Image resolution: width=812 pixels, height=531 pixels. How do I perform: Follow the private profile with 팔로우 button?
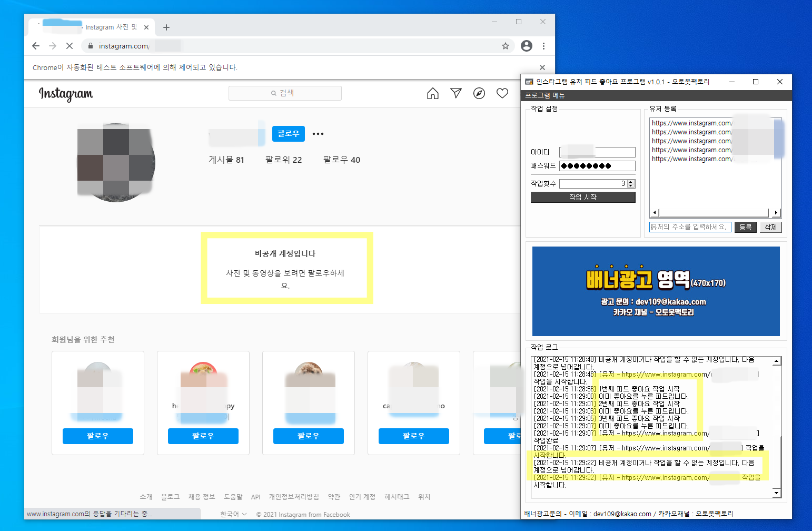pyautogui.click(x=289, y=134)
